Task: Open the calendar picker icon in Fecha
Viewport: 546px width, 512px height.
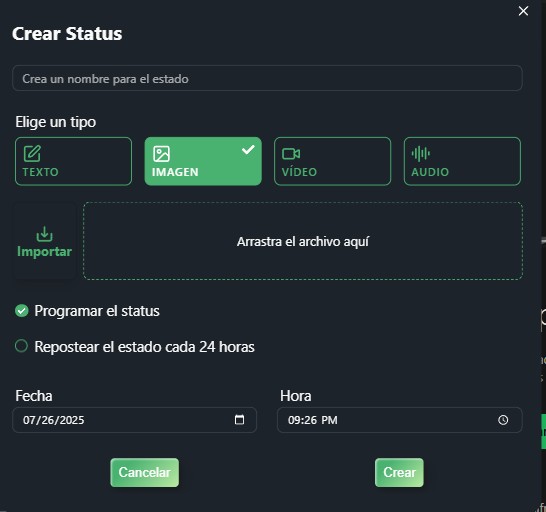Action: click(x=240, y=420)
